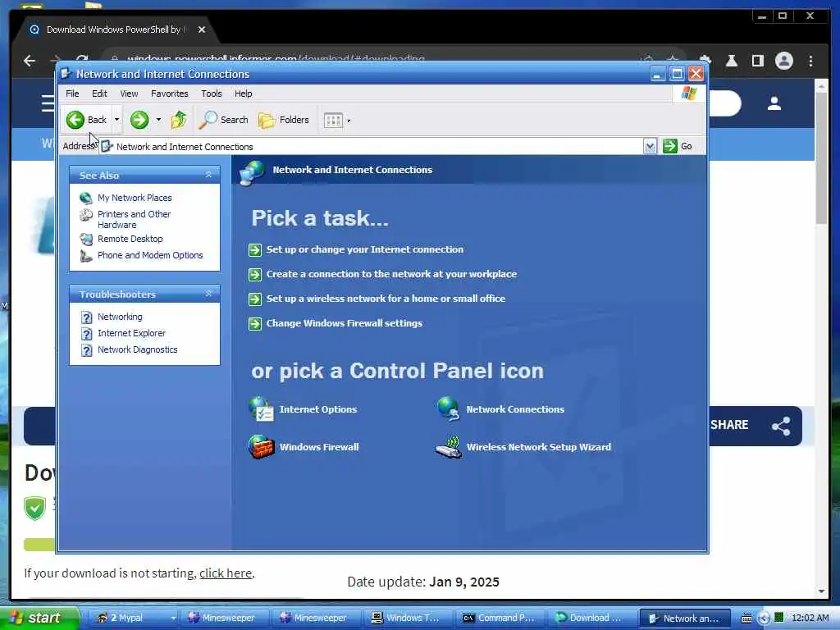Choose Create a connection to workplace network

coord(391,274)
